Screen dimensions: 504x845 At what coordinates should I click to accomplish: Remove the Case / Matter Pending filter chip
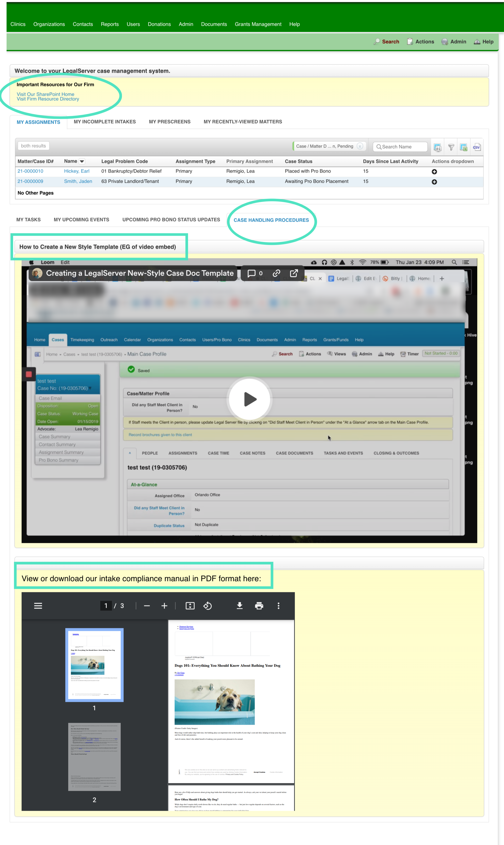tap(360, 146)
